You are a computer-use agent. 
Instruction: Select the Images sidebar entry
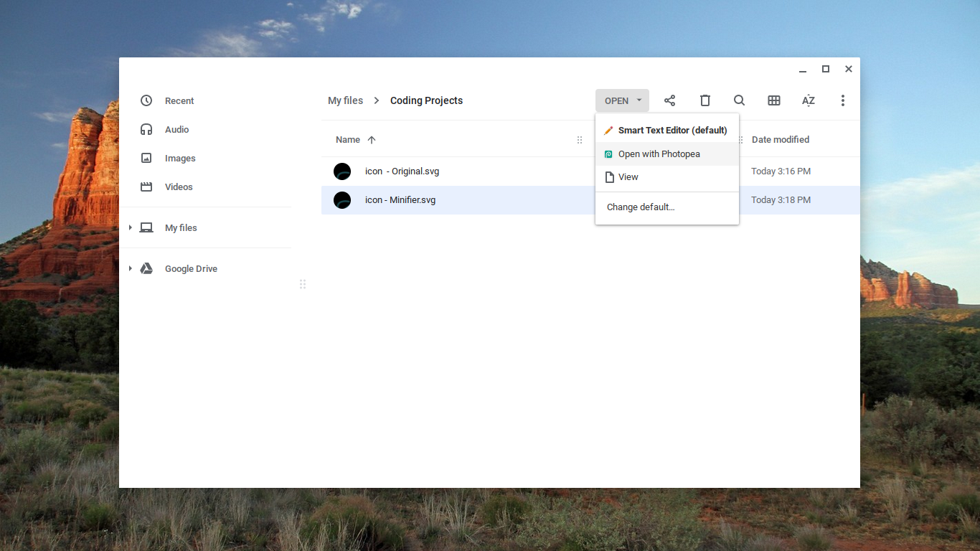tap(180, 158)
